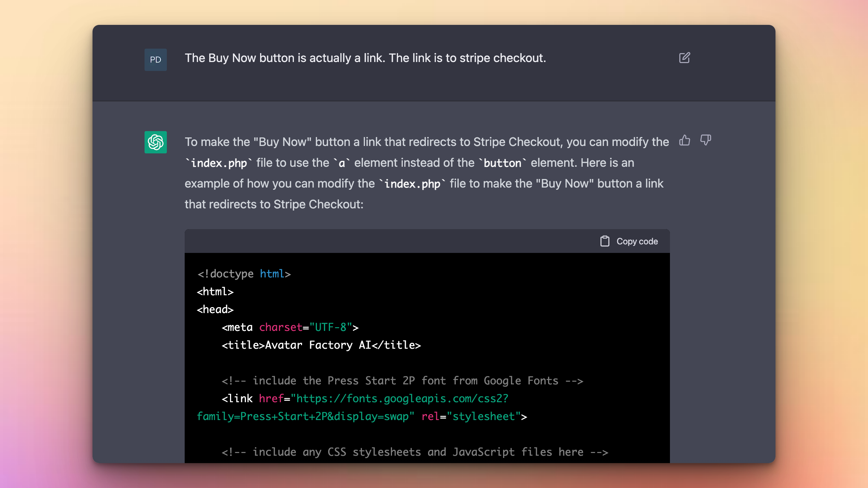The width and height of the screenshot is (868, 488).
Task: Give the response a thumbs down
Action: 706,140
